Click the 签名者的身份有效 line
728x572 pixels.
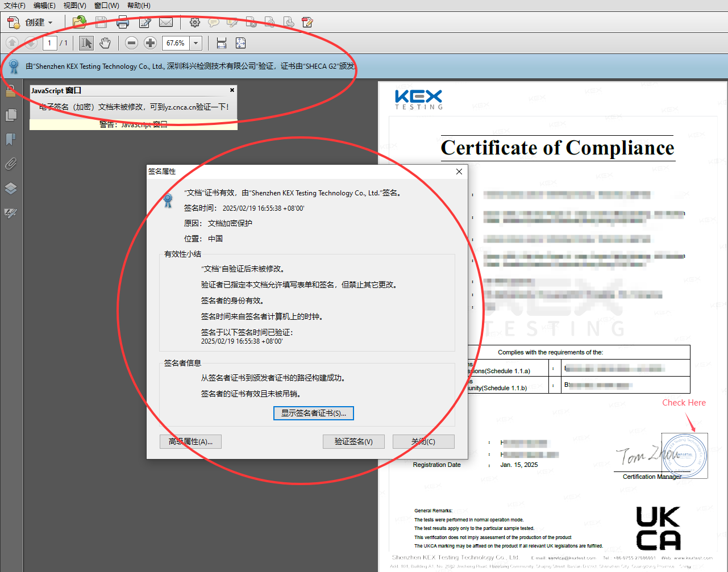coord(232,300)
